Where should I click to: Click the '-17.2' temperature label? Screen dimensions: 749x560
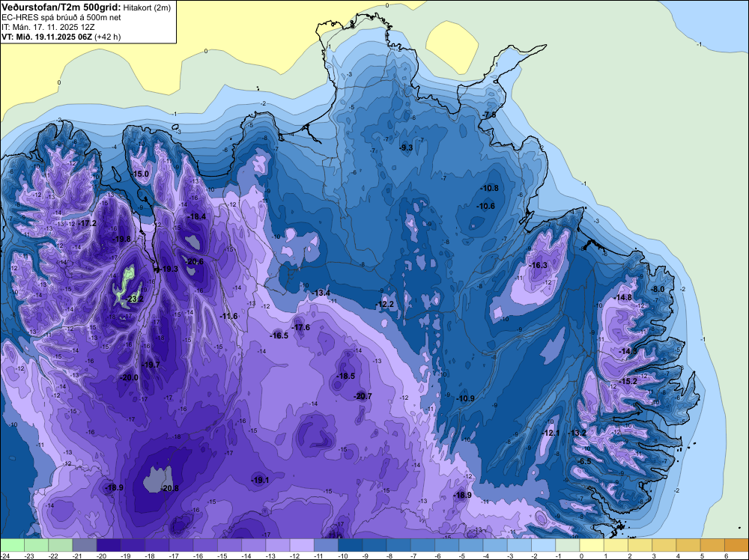(87, 223)
